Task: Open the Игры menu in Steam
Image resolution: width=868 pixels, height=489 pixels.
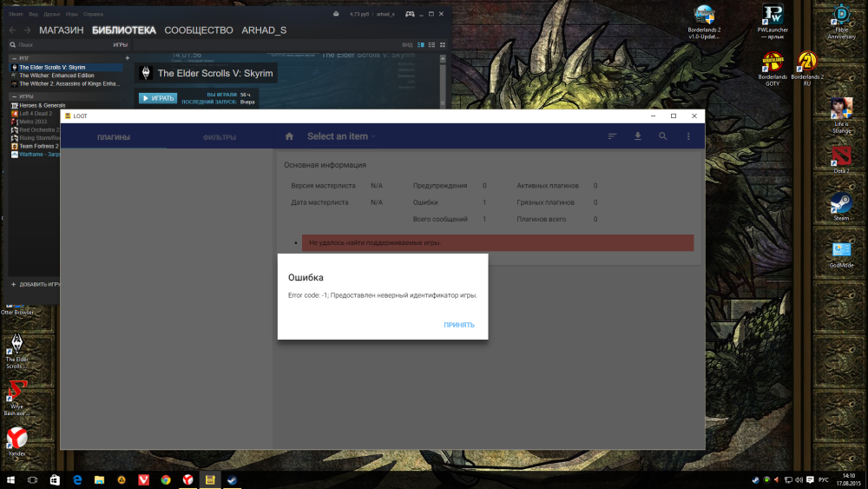Action: click(x=71, y=14)
